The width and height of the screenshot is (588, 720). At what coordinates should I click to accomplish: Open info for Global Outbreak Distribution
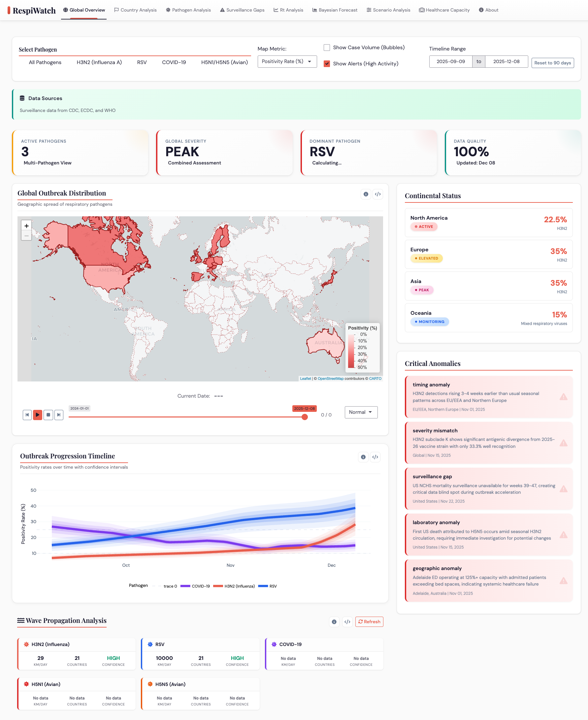click(366, 194)
